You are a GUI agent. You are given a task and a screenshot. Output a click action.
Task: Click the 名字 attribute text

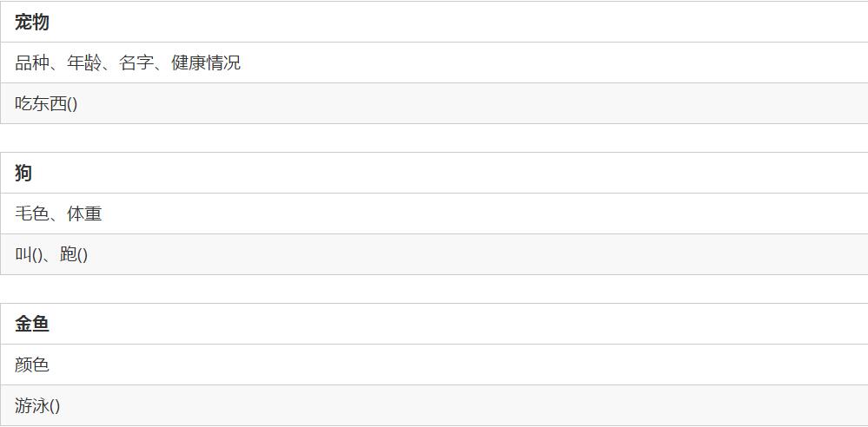pos(136,63)
